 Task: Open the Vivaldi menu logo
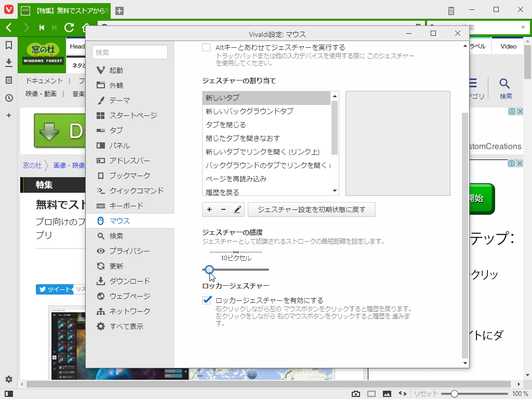9,9
